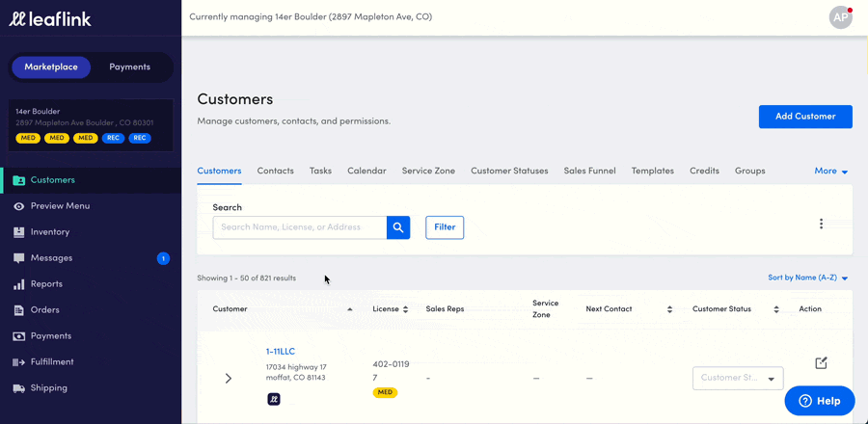Switch to Payments toggle
Screen dimensions: 868x424
129,67
